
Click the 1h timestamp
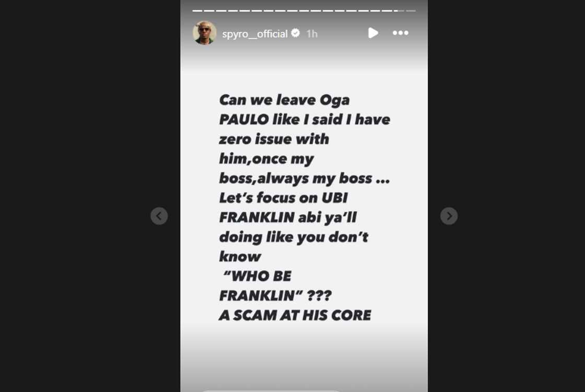(x=312, y=34)
